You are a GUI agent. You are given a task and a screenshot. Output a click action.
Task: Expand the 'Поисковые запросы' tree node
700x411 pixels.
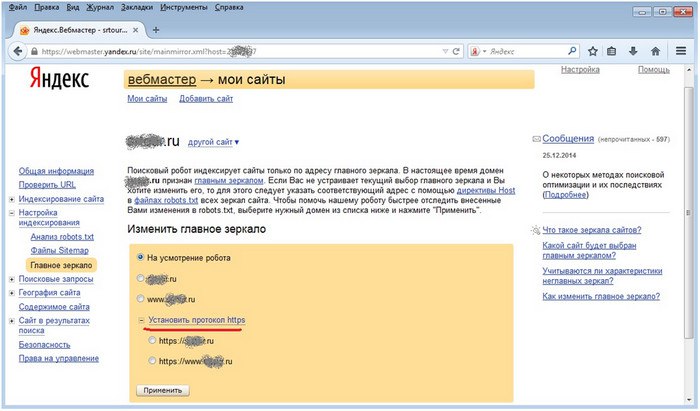(12, 279)
